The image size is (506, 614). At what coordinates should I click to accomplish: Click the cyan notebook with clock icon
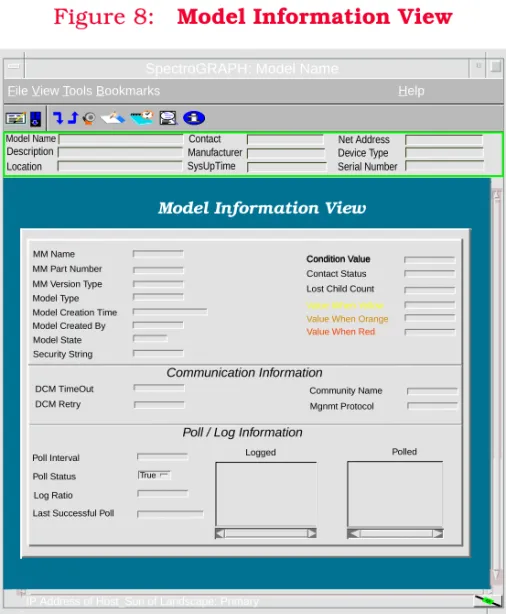[142, 117]
